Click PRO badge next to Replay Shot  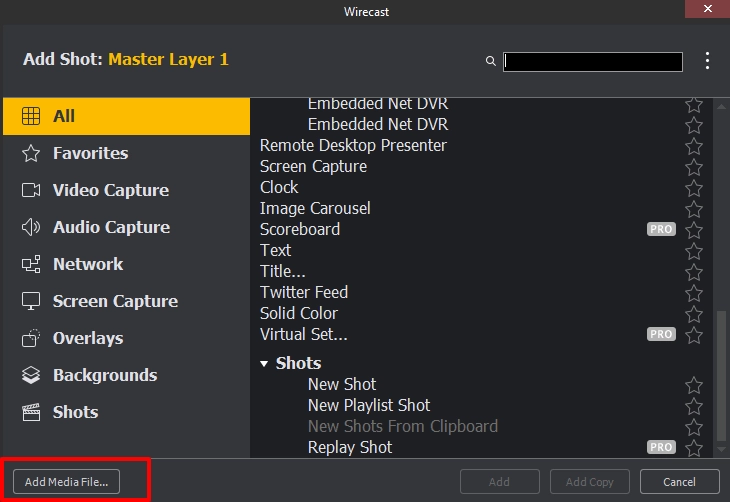[x=661, y=448]
